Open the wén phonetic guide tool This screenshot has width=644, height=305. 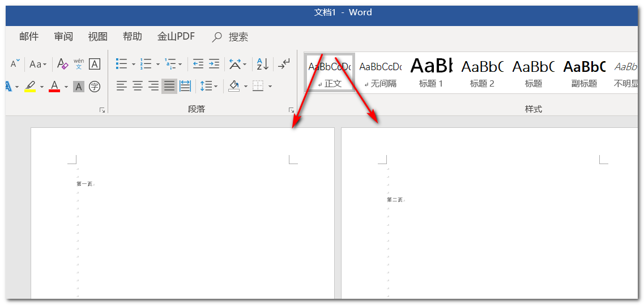point(79,64)
